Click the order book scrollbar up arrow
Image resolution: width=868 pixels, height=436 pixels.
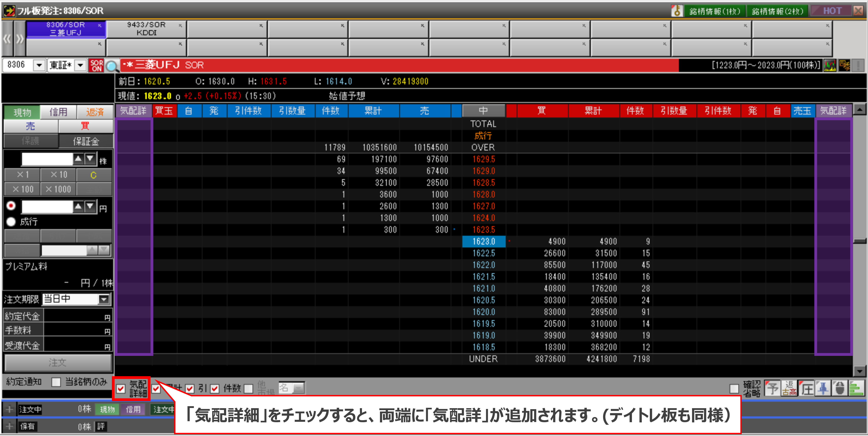tap(860, 110)
